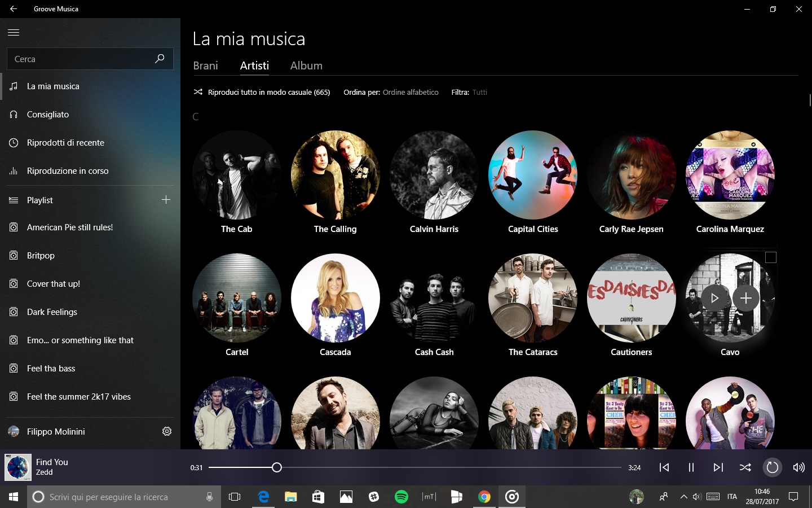Open the volume control
Viewport: 812px width, 508px height.
(x=798, y=467)
